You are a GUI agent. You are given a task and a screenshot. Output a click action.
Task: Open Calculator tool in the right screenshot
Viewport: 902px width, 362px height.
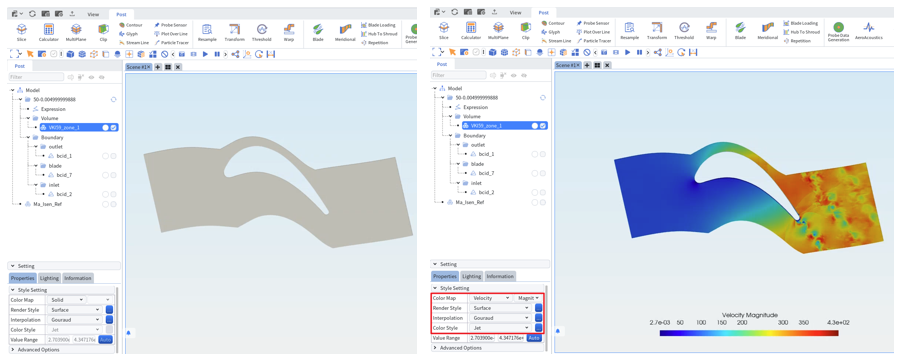[x=471, y=31]
